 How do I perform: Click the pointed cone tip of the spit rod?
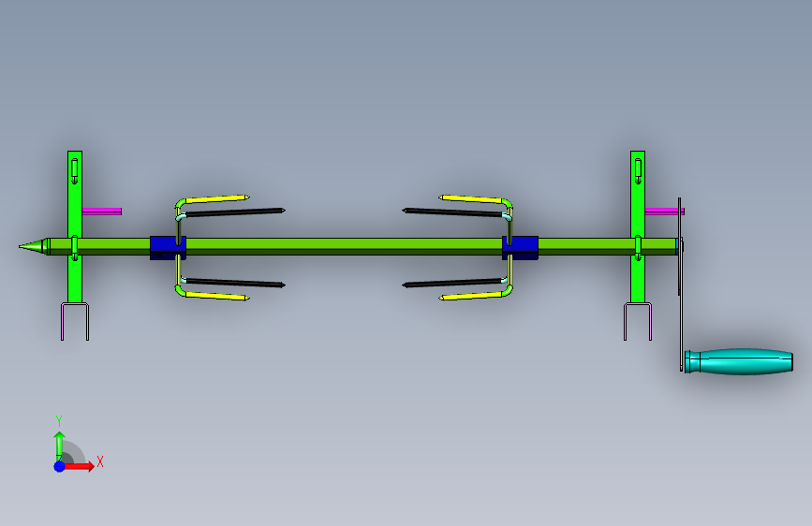click(x=32, y=246)
